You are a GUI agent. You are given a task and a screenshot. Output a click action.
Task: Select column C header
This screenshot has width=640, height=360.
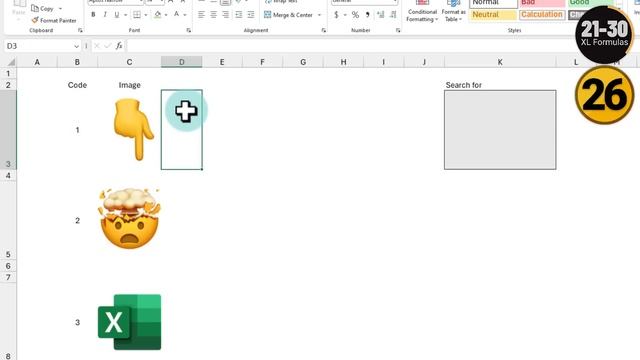129,62
